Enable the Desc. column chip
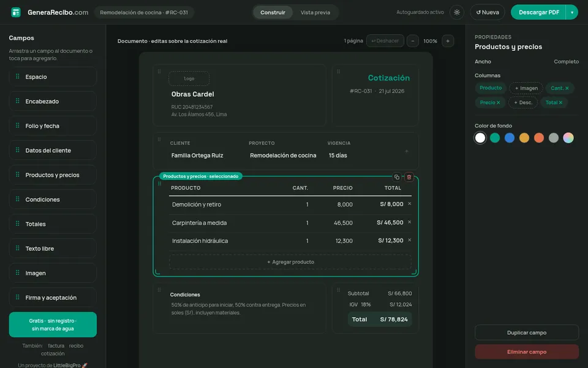 (523, 102)
